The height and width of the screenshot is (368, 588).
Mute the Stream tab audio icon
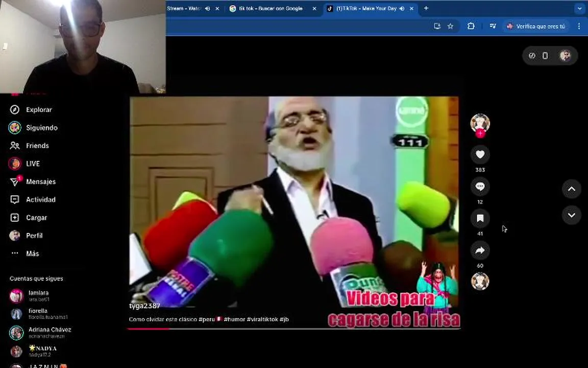207,8
